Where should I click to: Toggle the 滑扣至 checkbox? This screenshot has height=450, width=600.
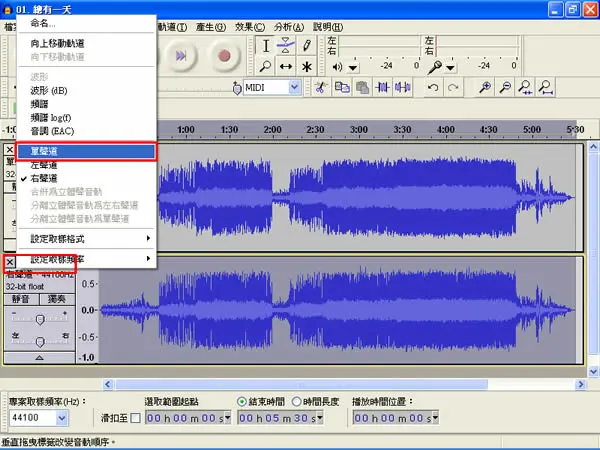click(x=135, y=418)
